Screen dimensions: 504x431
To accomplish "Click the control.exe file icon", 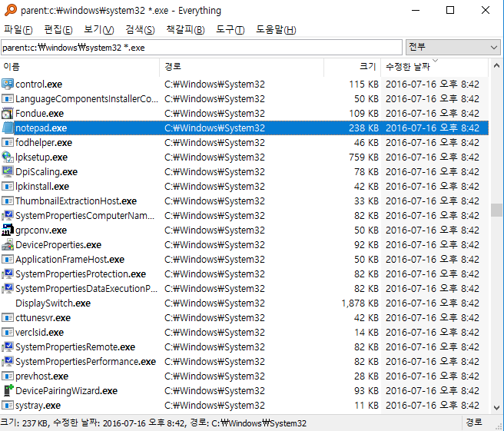I will point(8,85).
